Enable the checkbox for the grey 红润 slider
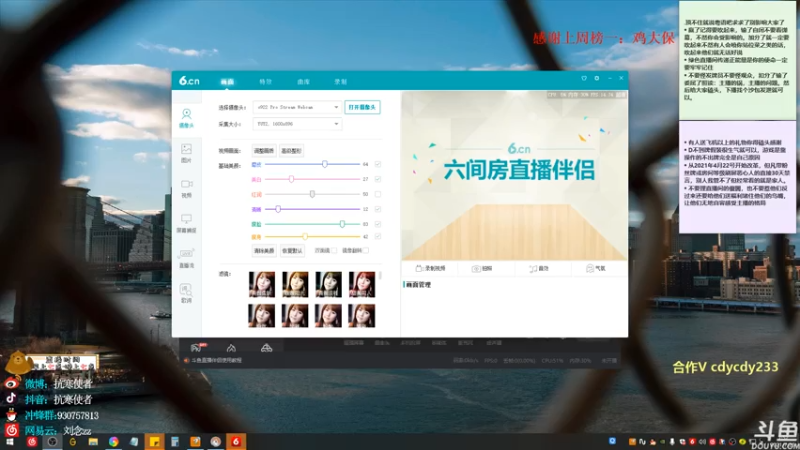The height and width of the screenshot is (450, 800). click(378, 194)
